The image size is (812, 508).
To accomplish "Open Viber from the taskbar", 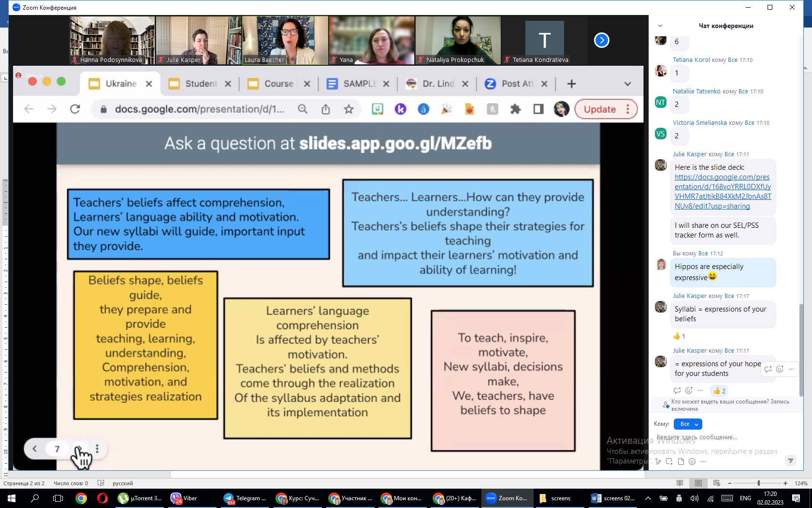I will coord(184,498).
